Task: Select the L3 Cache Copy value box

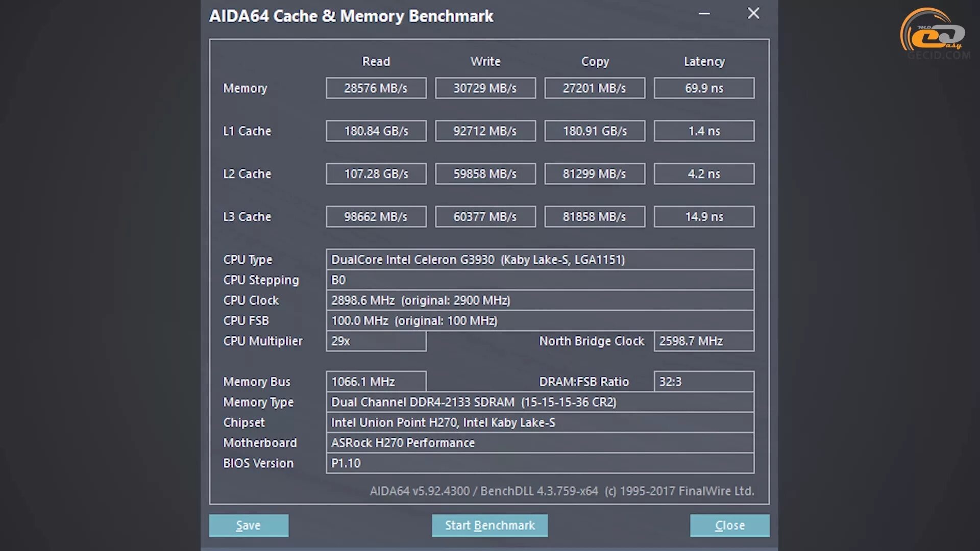Action: tap(595, 217)
